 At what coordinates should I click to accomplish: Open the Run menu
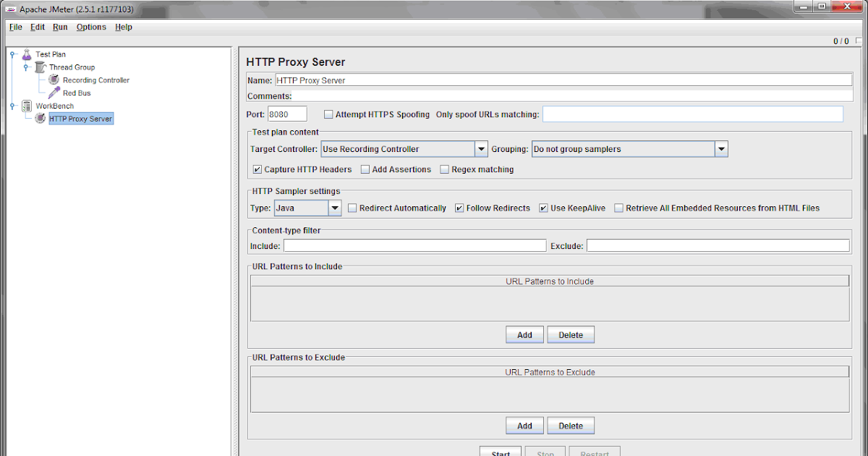tap(60, 27)
